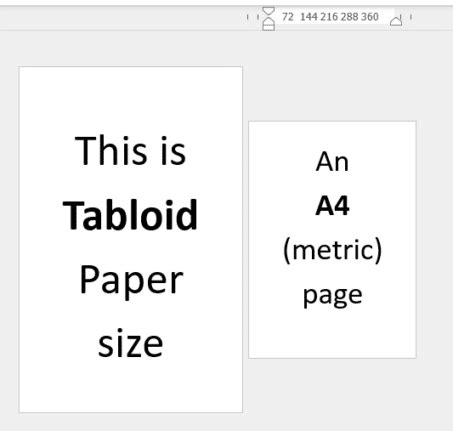Click the 144 mark on the ruler

click(309, 17)
